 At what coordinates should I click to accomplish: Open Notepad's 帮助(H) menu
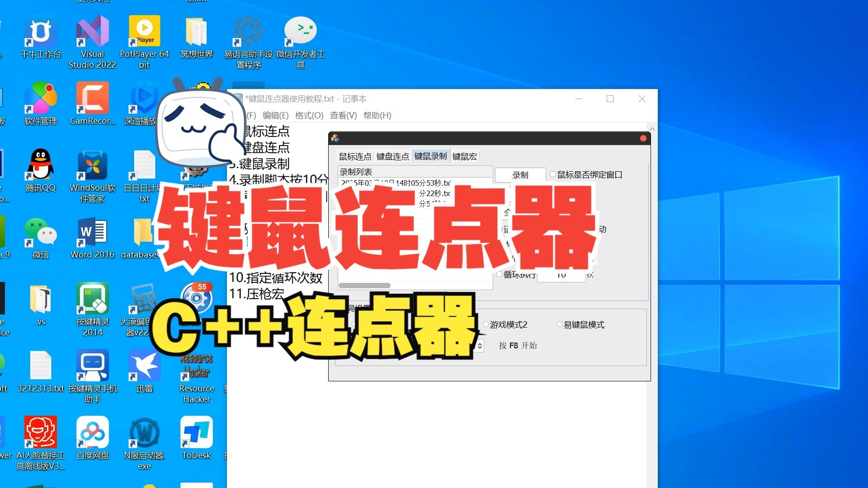(x=377, y=115)
